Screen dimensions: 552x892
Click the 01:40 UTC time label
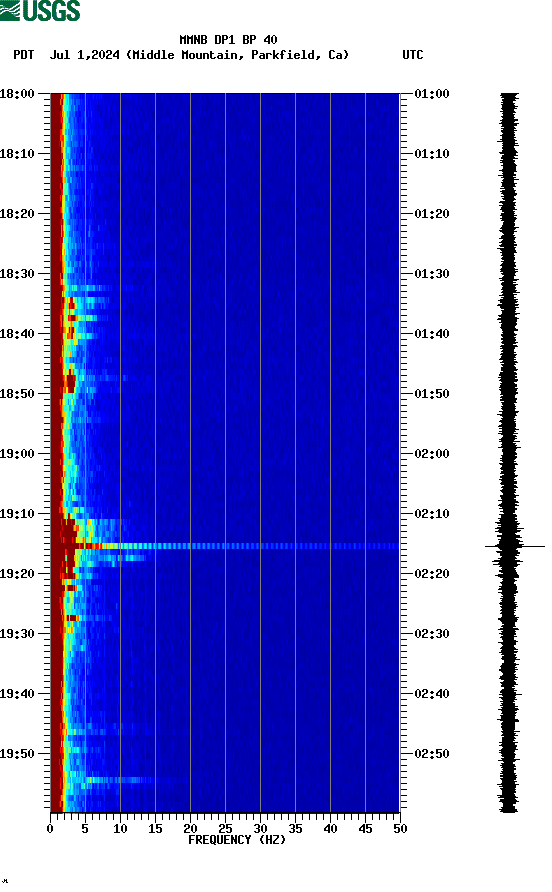point(432,334)
